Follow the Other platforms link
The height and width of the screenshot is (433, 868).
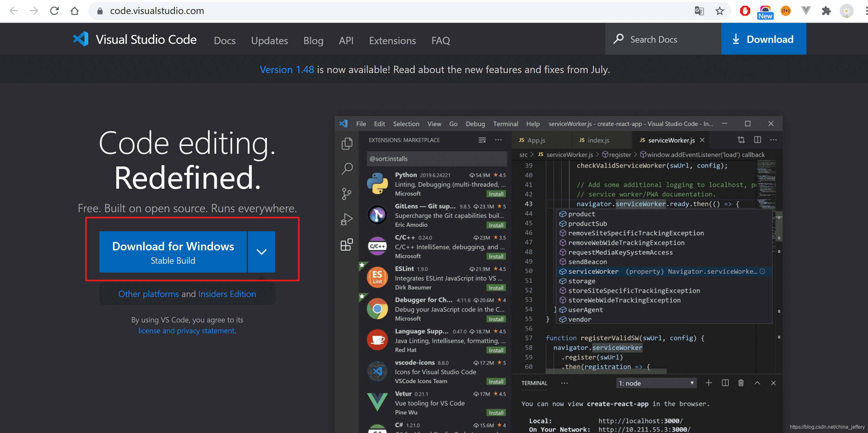148,294
